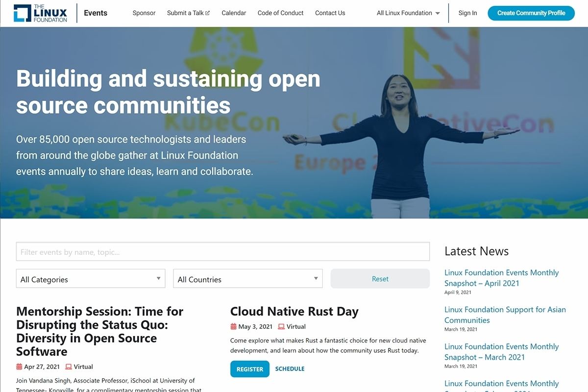Read Monthly Snapshot – April 2021 news
This screenshot has width=588, height=392.
pos(502,278)
